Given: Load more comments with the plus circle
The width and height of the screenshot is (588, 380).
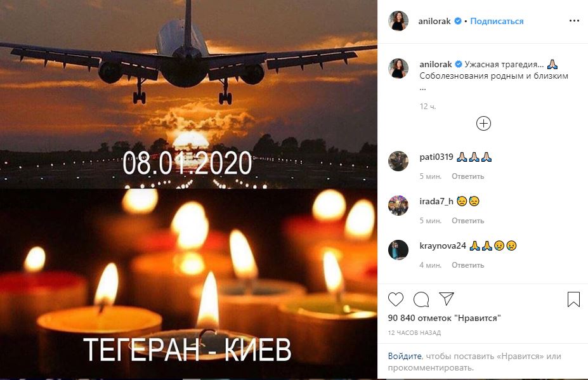Looking at the screenshot, I should pyautogui.click(x=483, y=124).
